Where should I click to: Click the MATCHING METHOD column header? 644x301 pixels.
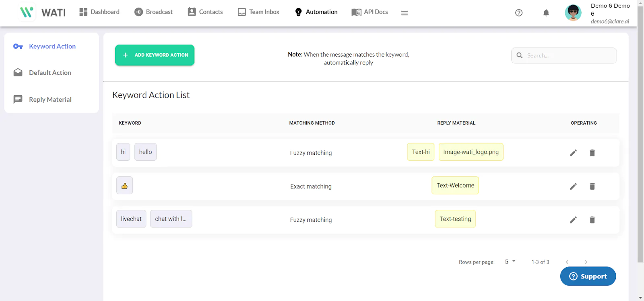click(x=312, y=123)
